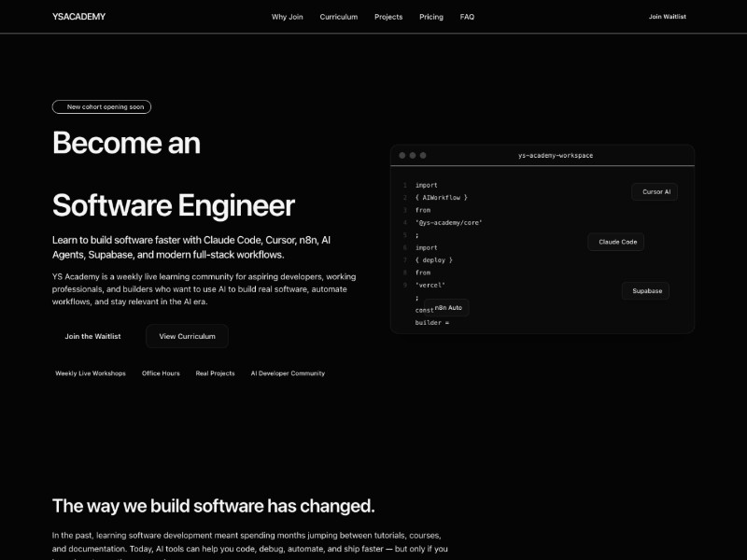Click the n8n Auto chip
Screen dimensions: 747x560
click(x=446, y=308)
